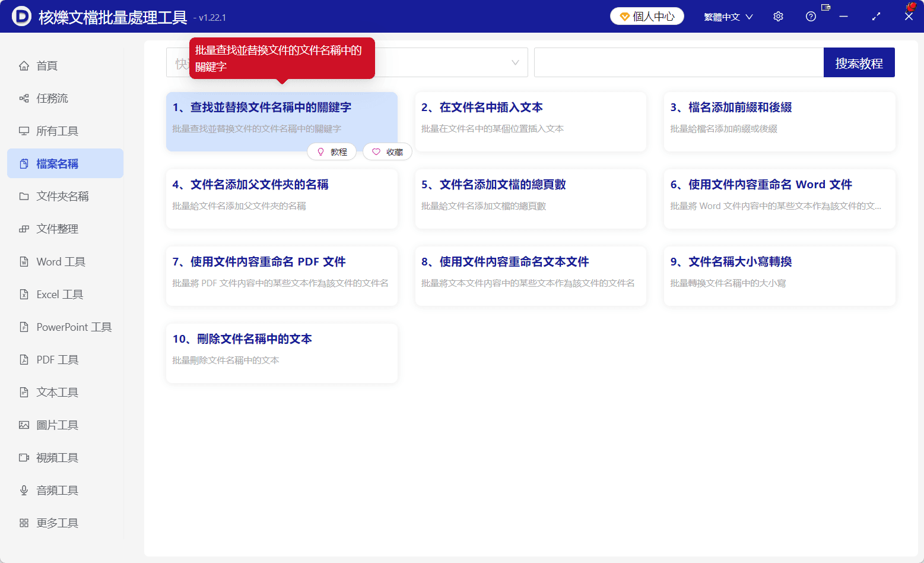Open 個人中心 button
The width and height of the screenshot is (924, 563).
click(647, 17)
